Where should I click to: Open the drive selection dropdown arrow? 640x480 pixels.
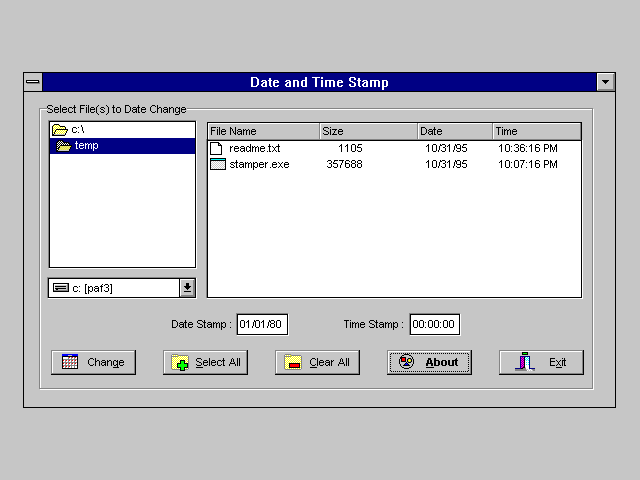[x=187, y=288]
